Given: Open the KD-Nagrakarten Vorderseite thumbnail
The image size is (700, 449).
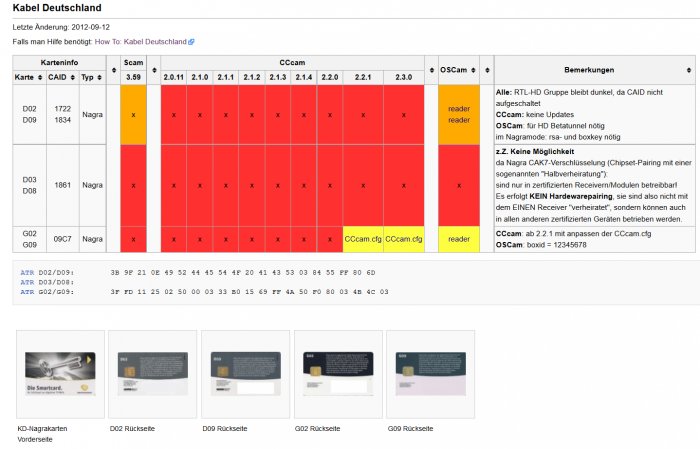Looking at the screenshot, I should tap(60, 374).
